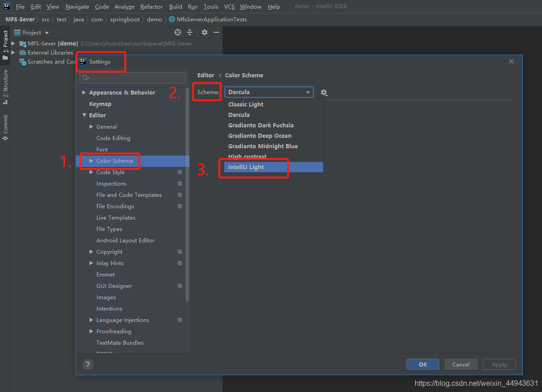Image resolution: width=542 pixels, height=392 pixels.
Task: Click springboot in the navigation breadcrumb
Action: (x=125, y=20)
